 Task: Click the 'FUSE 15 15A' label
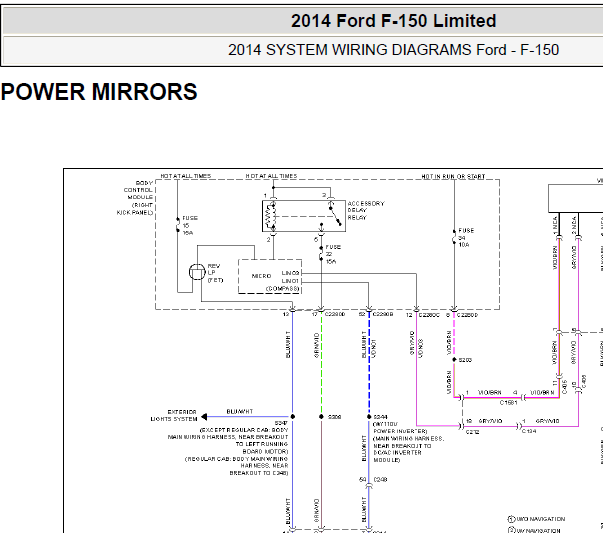pyautogui.click(x=190, y=225)
